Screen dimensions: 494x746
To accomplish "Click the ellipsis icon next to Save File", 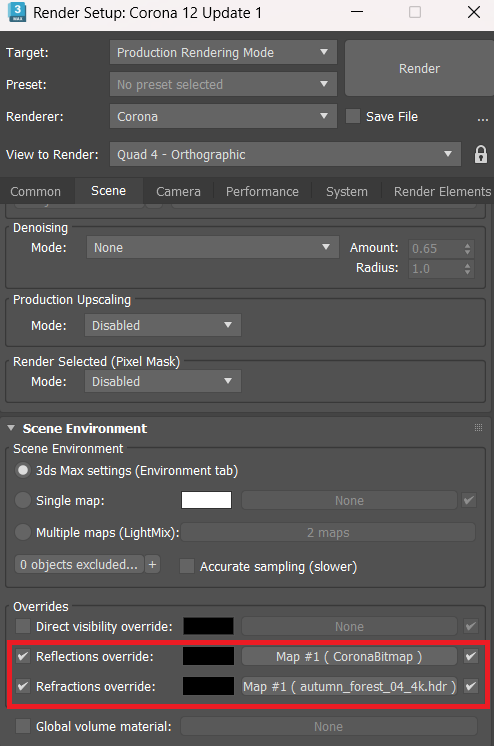I will [483, 118].
